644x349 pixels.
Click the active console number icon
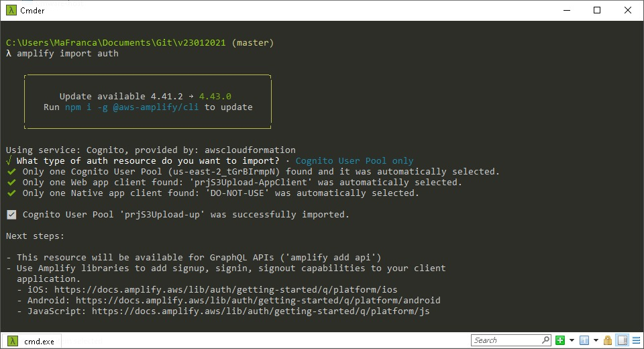(584, 340)
